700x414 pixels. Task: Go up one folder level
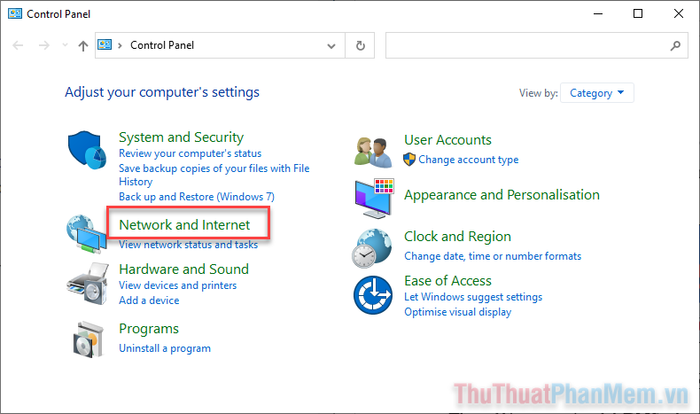pyautogui.click(x=83, y=46)
